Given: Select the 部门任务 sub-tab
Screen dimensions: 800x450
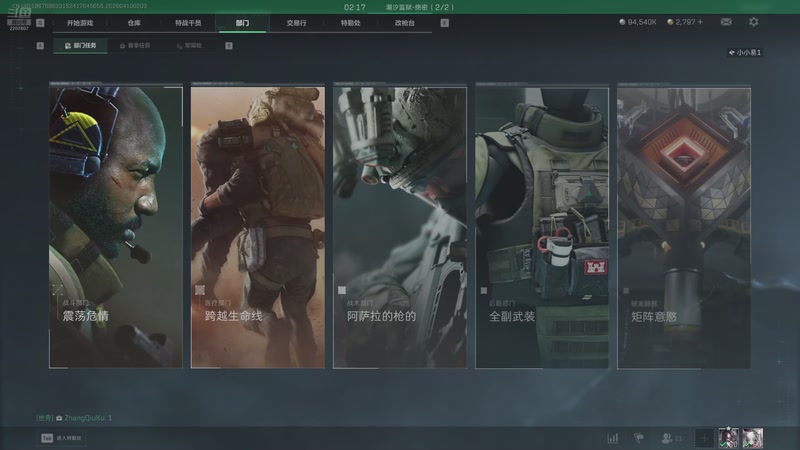Looking at the screenshot, I should pyautogui.click(x=81, y=45).
